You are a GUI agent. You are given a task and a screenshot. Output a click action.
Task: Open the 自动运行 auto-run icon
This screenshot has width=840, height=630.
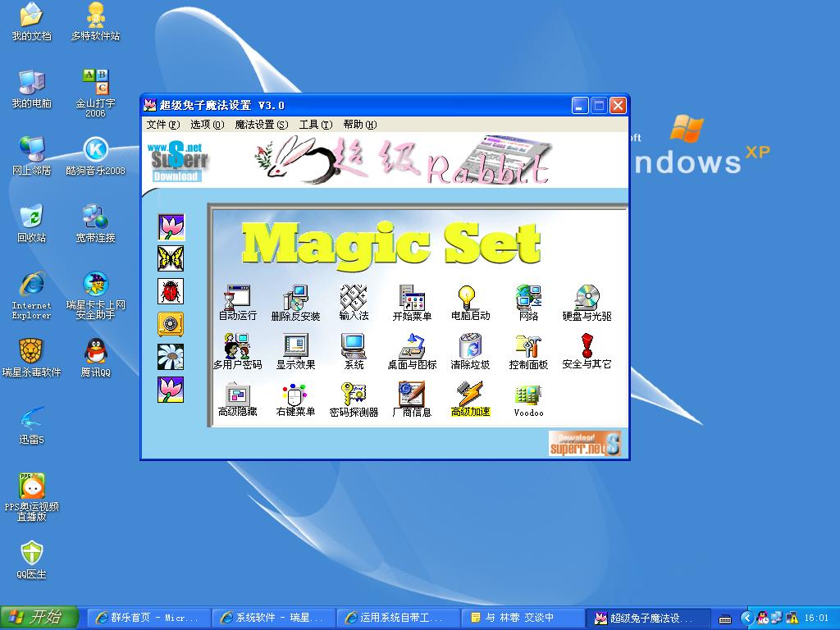[237, 303]
